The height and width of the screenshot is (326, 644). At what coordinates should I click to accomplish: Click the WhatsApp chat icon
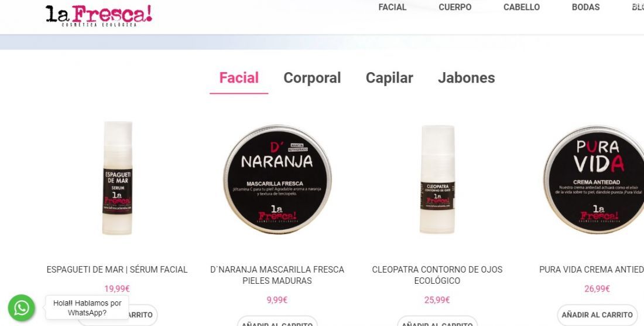pyautogui.click(x=21, y=308)
